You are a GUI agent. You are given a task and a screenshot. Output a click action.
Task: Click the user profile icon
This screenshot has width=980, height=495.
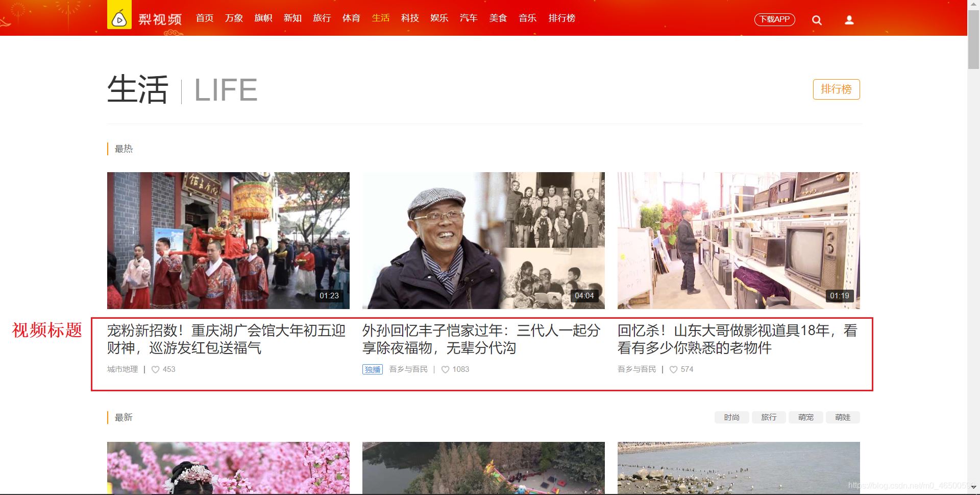[x=849, y=20]
